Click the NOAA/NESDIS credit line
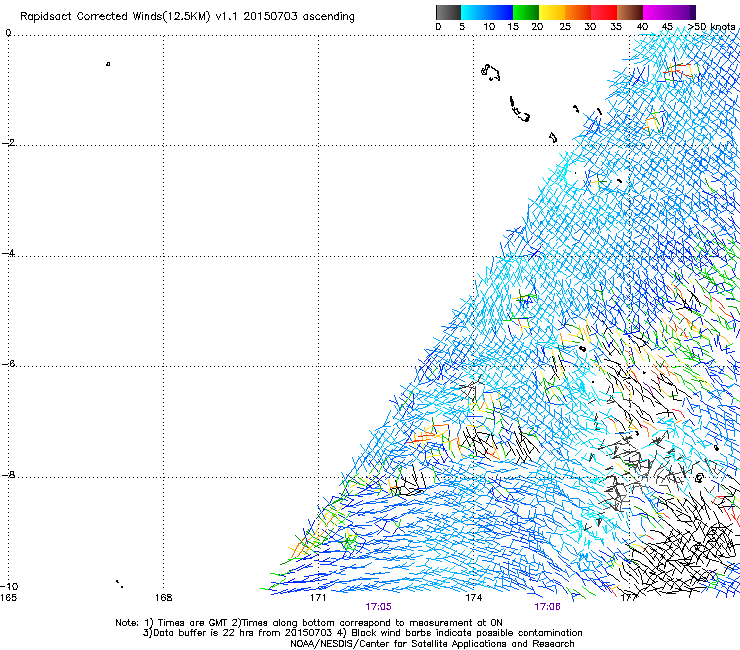 point(432,644)
